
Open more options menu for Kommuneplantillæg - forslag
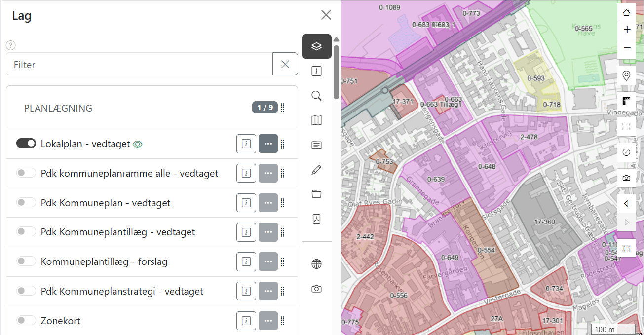[x=268, y=262]
